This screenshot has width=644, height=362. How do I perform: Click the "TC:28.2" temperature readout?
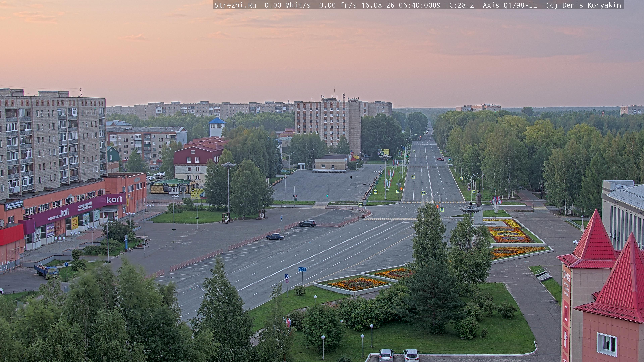[x=460, y=5]
